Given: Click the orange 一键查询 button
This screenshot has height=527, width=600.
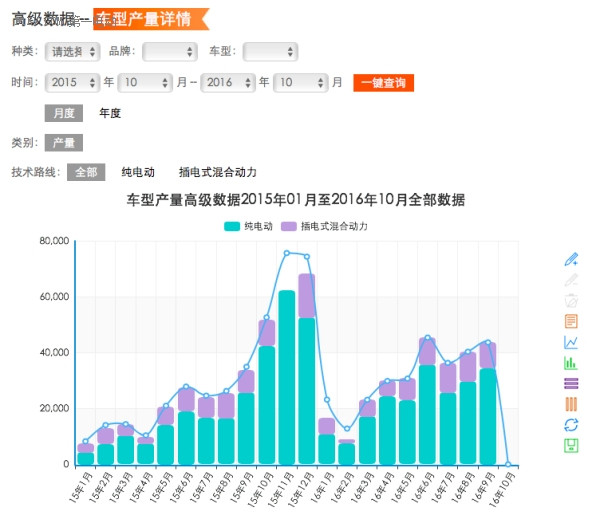Looking at the screenshot, I should (x=383, y=83).
